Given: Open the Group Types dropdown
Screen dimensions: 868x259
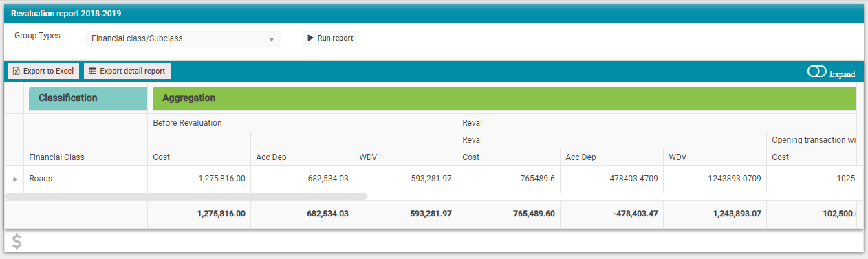Looking at the screenshot, I should click(184, 38).
